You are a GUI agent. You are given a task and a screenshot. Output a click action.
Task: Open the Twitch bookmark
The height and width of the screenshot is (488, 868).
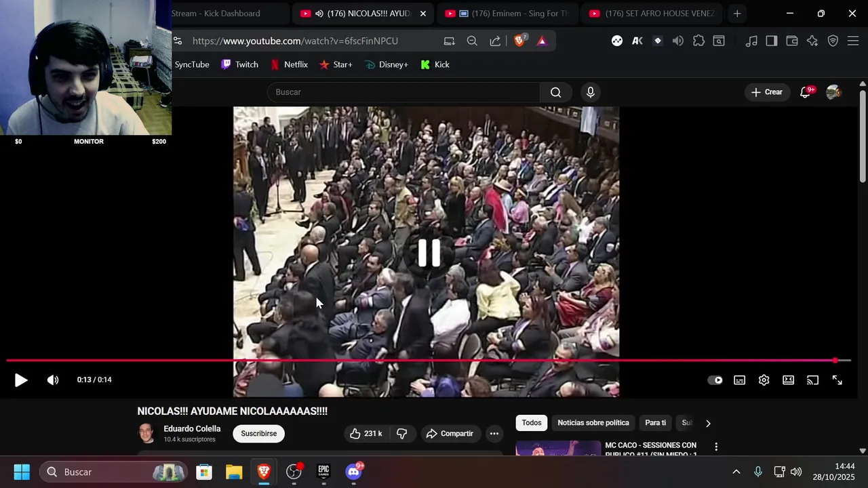point(239,65)
